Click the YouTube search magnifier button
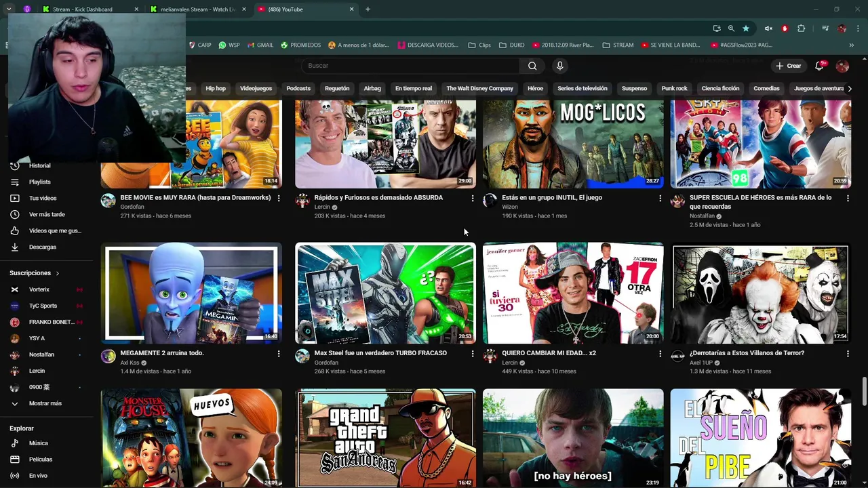Viewport: 868px width, 488px height. tap(532, 66)
